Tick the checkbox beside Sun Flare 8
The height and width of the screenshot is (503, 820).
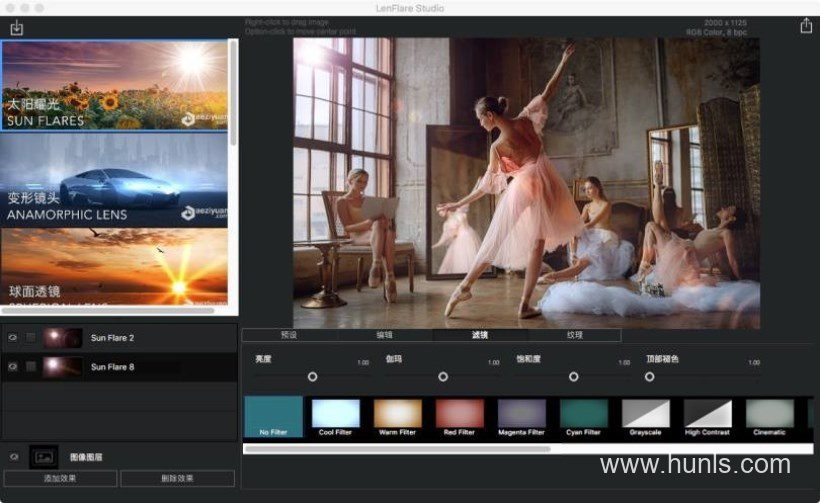coord(31,367)
